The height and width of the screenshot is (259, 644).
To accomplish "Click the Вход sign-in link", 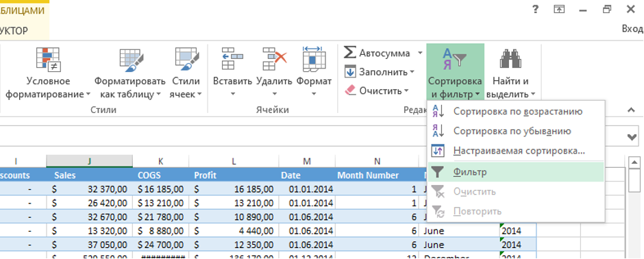I will [x=632, y=29].
